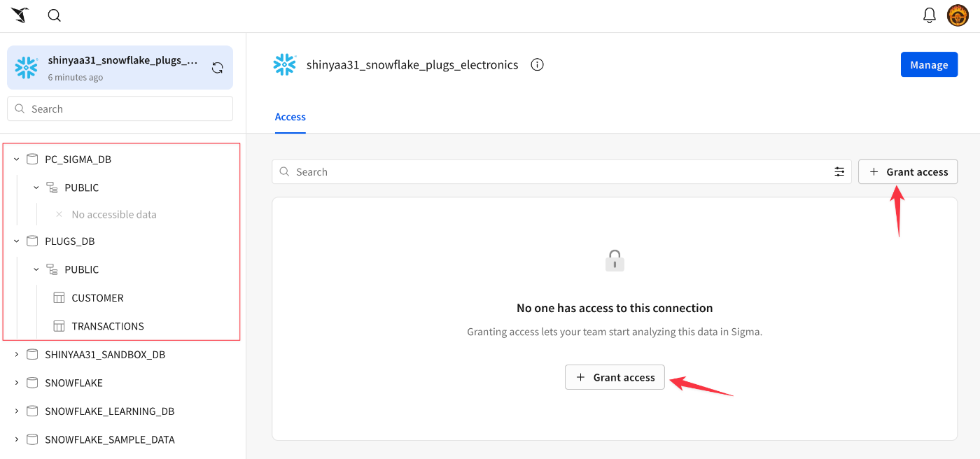Click the Sigma bird logo
Screen dimensions: 980x459
click(x=20, y=15)
